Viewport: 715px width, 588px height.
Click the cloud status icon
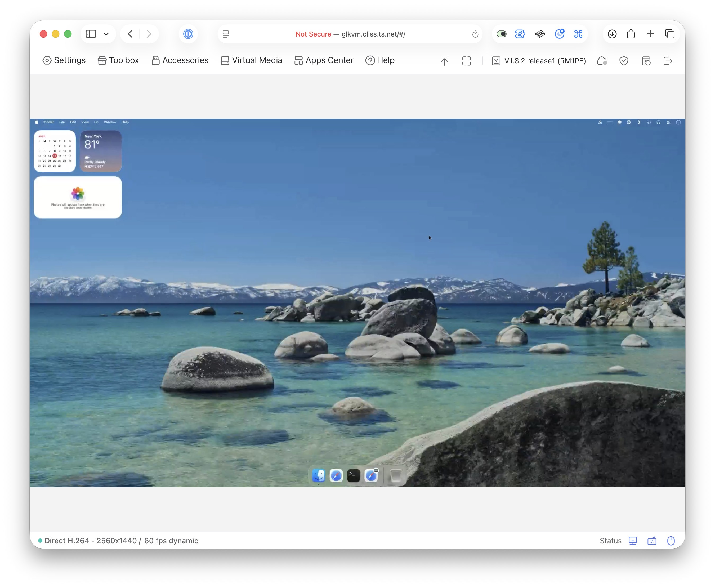(602, 61)
